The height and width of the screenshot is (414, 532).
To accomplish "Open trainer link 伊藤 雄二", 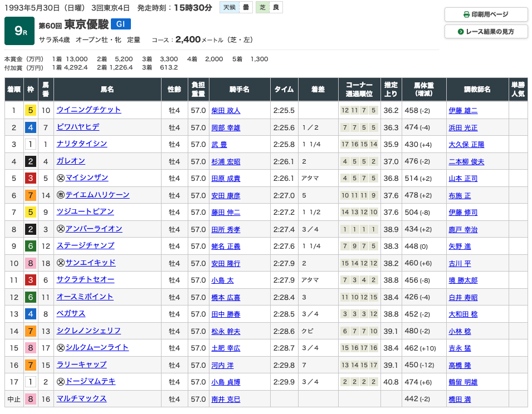I will pos(462,111).
